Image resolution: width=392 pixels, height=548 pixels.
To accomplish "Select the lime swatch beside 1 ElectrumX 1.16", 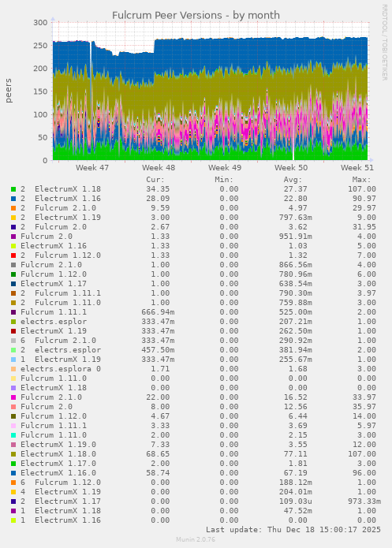I will (13, 520).
